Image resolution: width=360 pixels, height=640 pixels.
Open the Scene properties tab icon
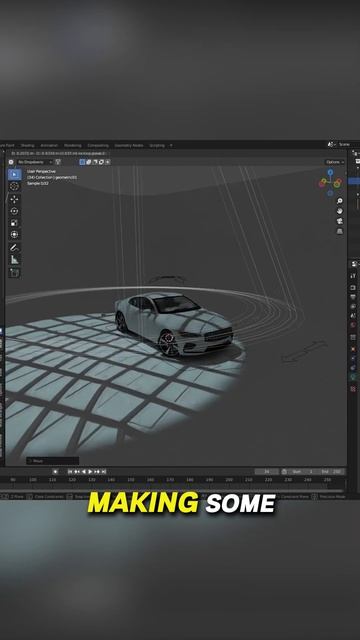353,316
